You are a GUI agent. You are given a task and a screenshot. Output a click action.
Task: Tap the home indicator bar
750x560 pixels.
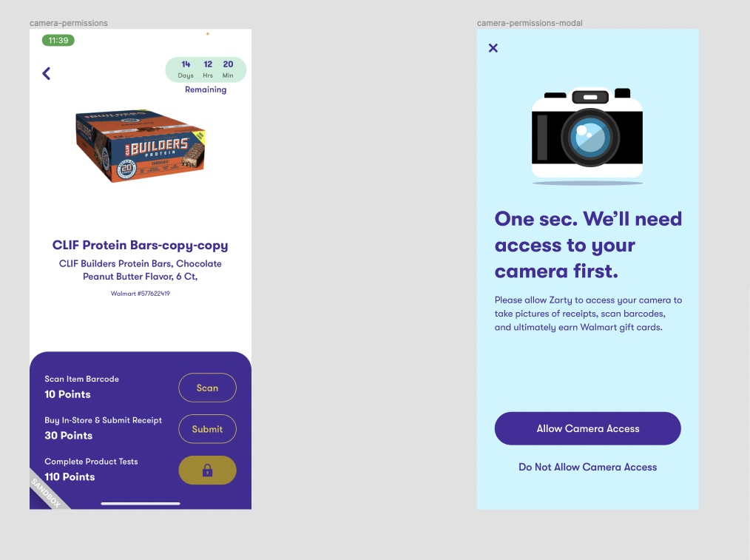(x=141, y=504)
